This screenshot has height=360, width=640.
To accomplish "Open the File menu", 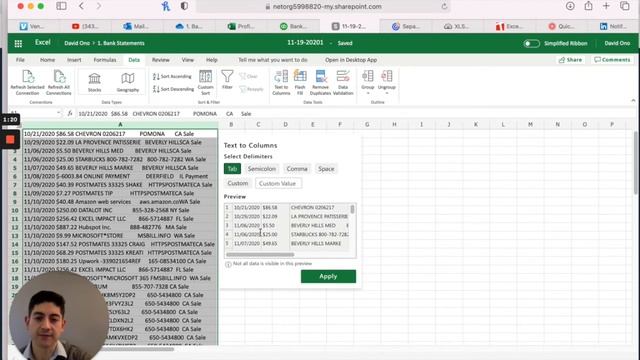I will pyautogui.click(x=20, y=60).
